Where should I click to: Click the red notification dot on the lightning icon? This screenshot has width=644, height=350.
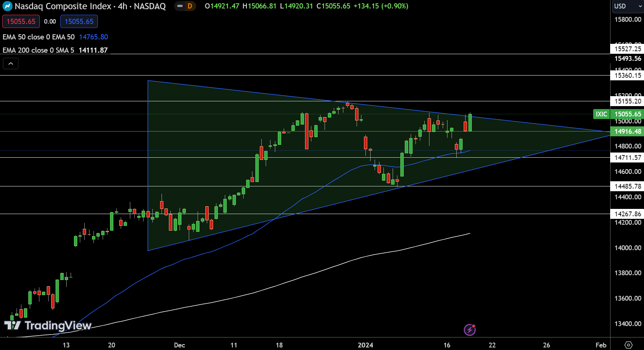pos(474,326)
